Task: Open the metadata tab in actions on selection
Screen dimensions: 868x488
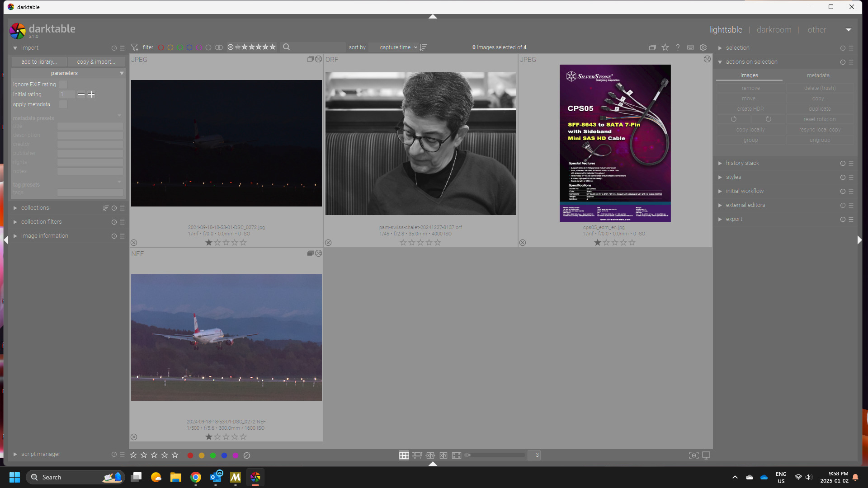Action: coord(818,75)
